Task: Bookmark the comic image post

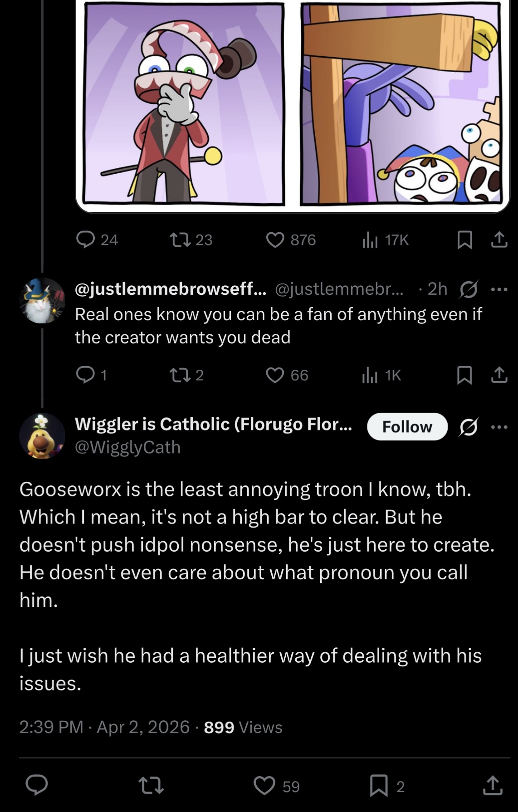Action: (x=464, y=240)
